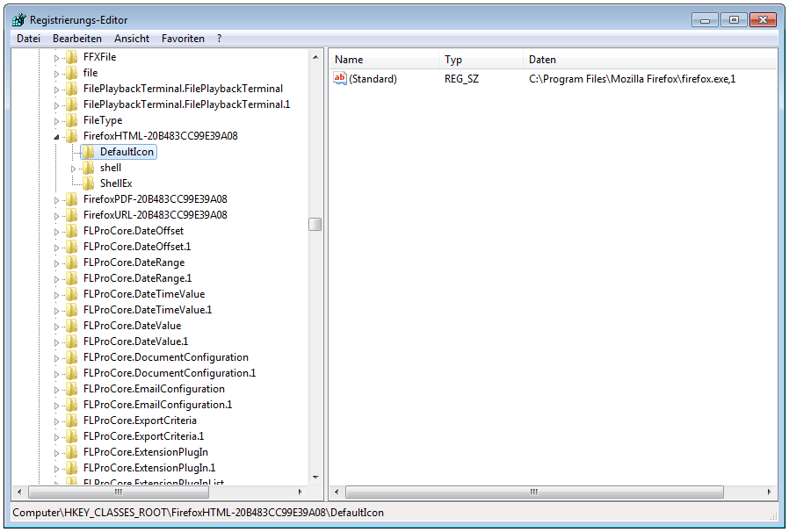Collapse the FirefoxHTML-20B483CC99E39A08 key
This screenshot has height=532, width=789.
pyautogui.click(x=57, y=137)
